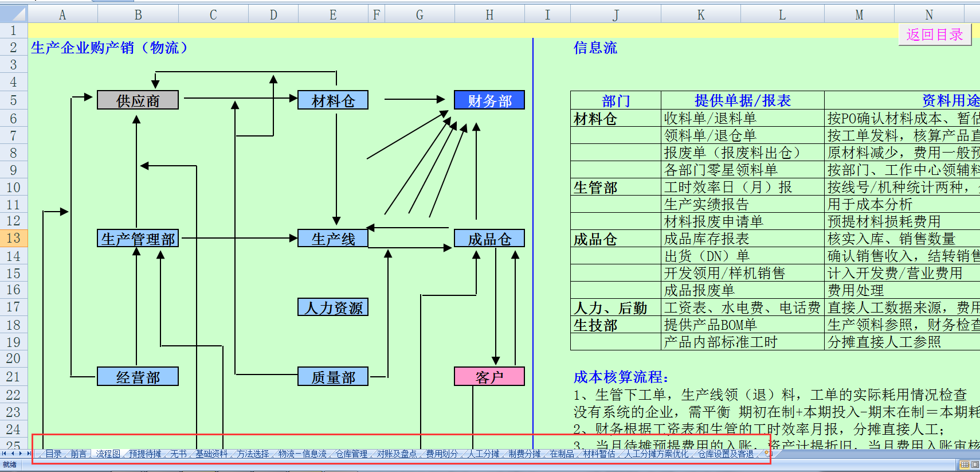Screen dimensions: 980x472
Task: Select the 财务部 flowchart box
Action: coord(489,100)
